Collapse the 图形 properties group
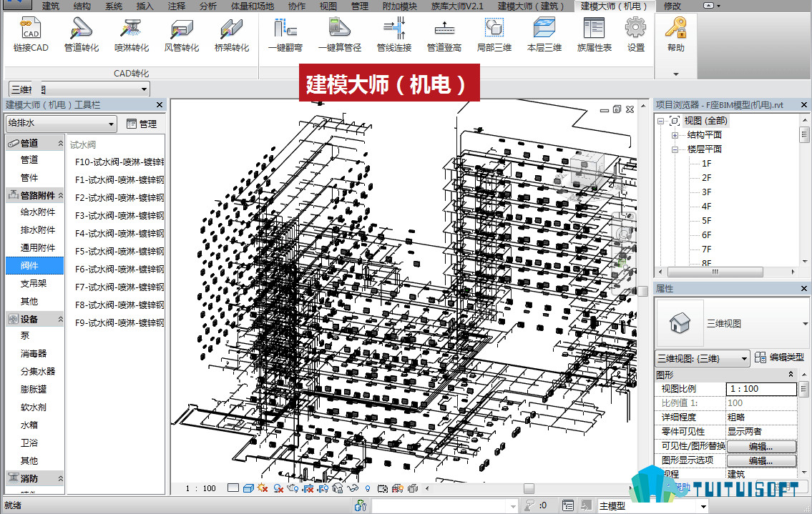Image resolution: width=812 pixels, height=514 pixels. [791, 375]
